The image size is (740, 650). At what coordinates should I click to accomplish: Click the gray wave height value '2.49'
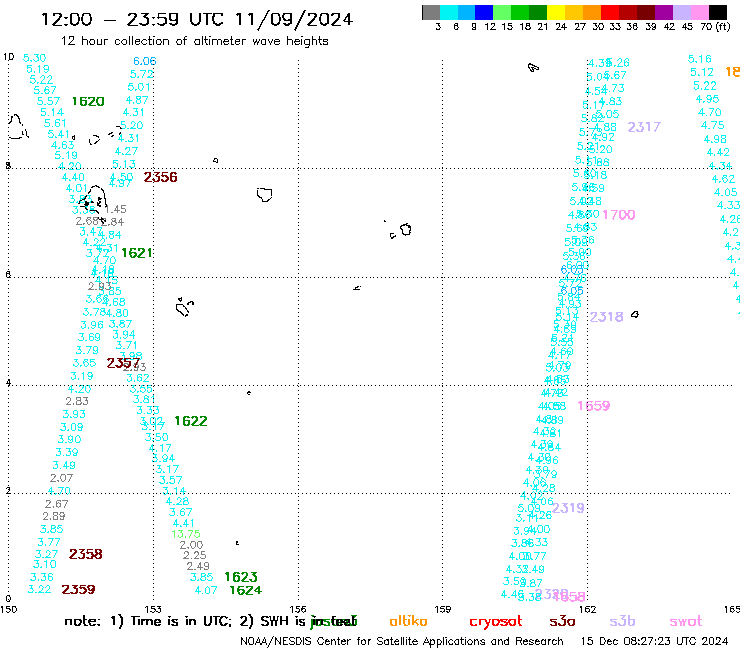[x=198, y=566]
